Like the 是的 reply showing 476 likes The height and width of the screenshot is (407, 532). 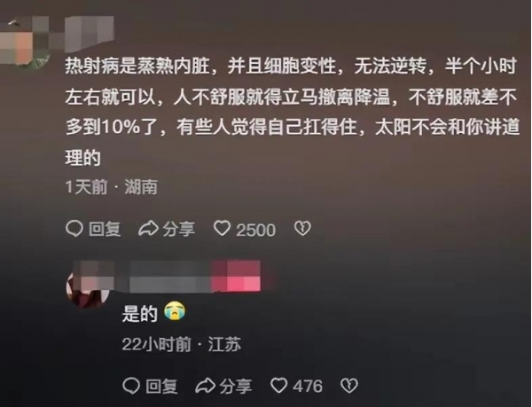pos(279,386)
